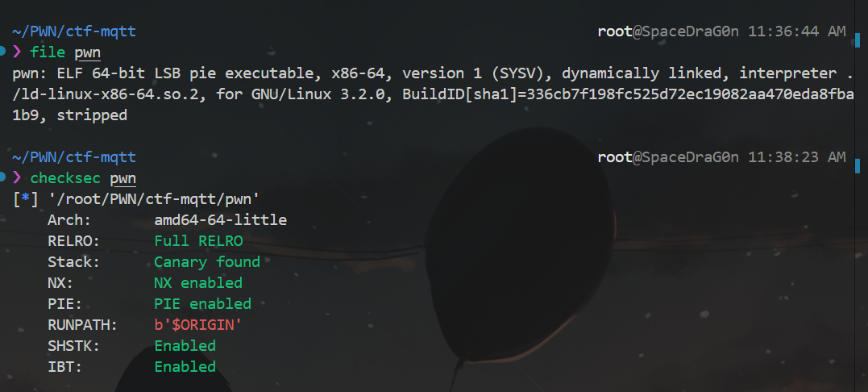Screen dimensions: 868x392
Task: Click the first ~/PWN/ctf-mqtt path
Action: click(x=74, y=31)
